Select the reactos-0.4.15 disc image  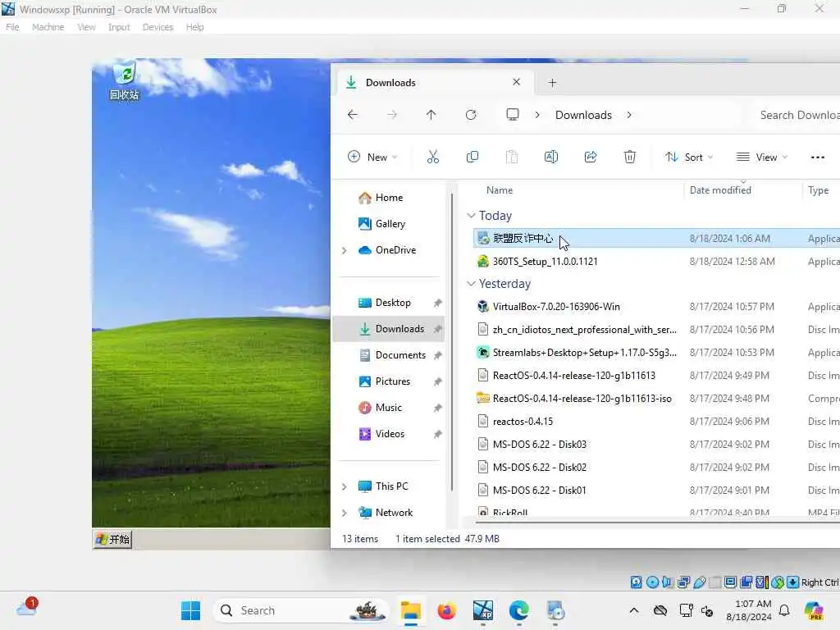tap(523, 422)
